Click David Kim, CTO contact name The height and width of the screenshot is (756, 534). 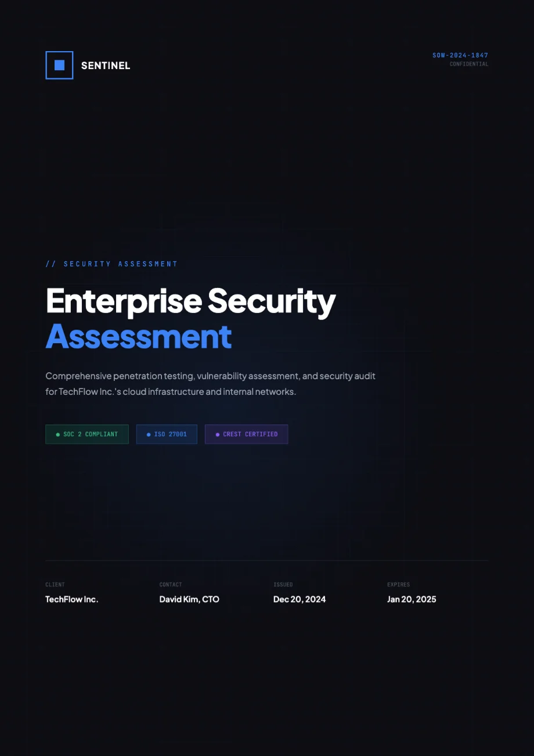click(189, 599)
